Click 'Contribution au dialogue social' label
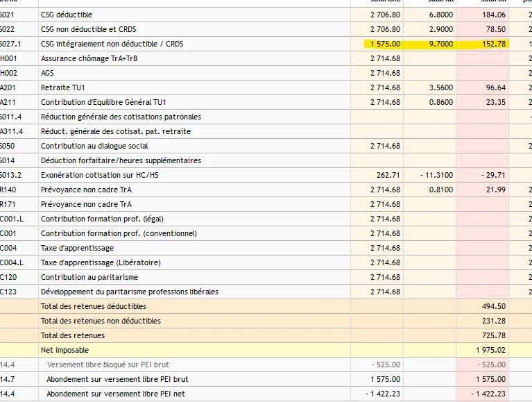The image size is (532, 402). tap(94, 146)
